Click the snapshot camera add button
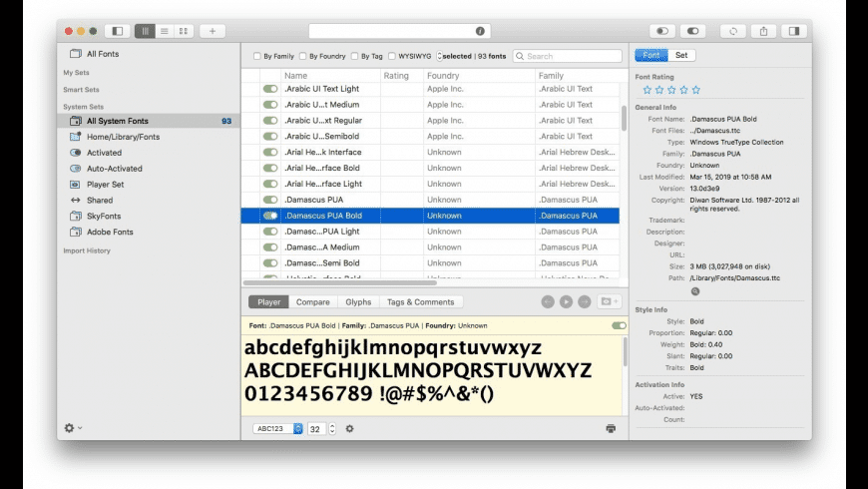 pos(609,301)
